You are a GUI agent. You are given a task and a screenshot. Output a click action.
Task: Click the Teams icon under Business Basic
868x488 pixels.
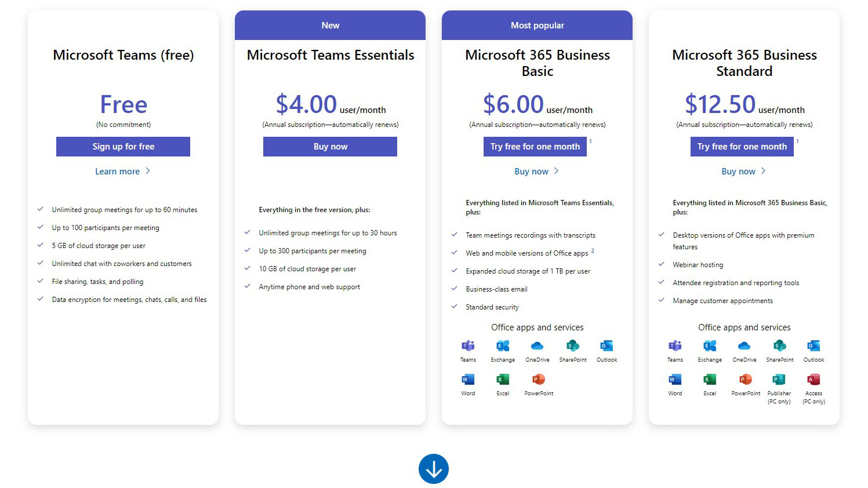point(468,346)
